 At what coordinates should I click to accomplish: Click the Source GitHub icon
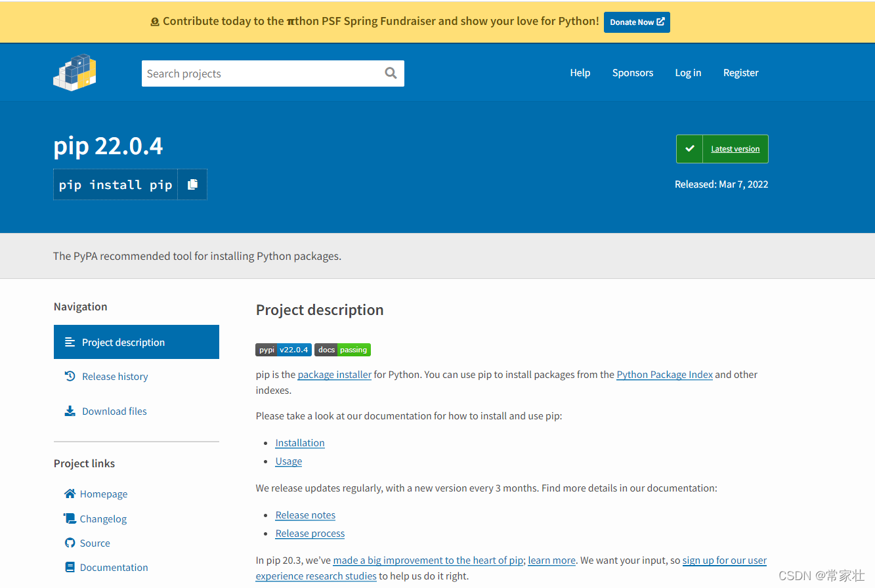click(x=70, y=543)
